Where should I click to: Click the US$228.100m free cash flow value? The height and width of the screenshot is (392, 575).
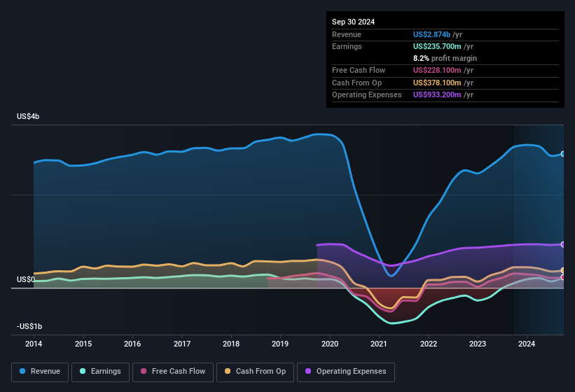click(437, 70)
